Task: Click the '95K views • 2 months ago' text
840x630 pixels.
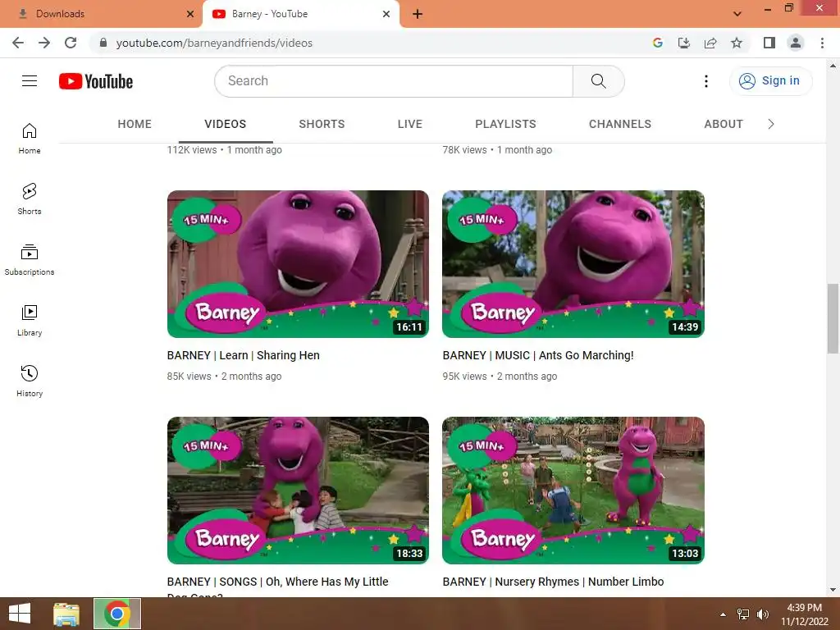Action: pyautogui.click(x=500, y=376)
